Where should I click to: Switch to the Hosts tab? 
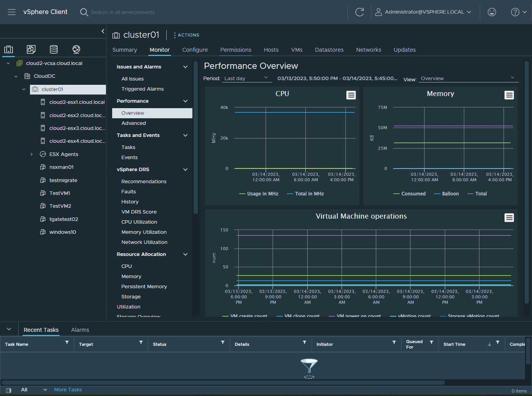tap(271, 50)
